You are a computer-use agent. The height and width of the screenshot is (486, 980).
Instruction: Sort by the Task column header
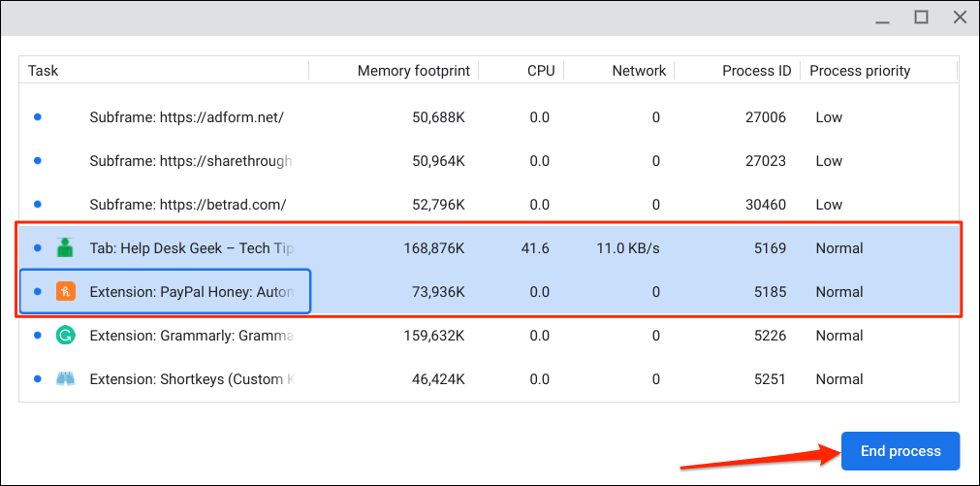tap(44, 71)
